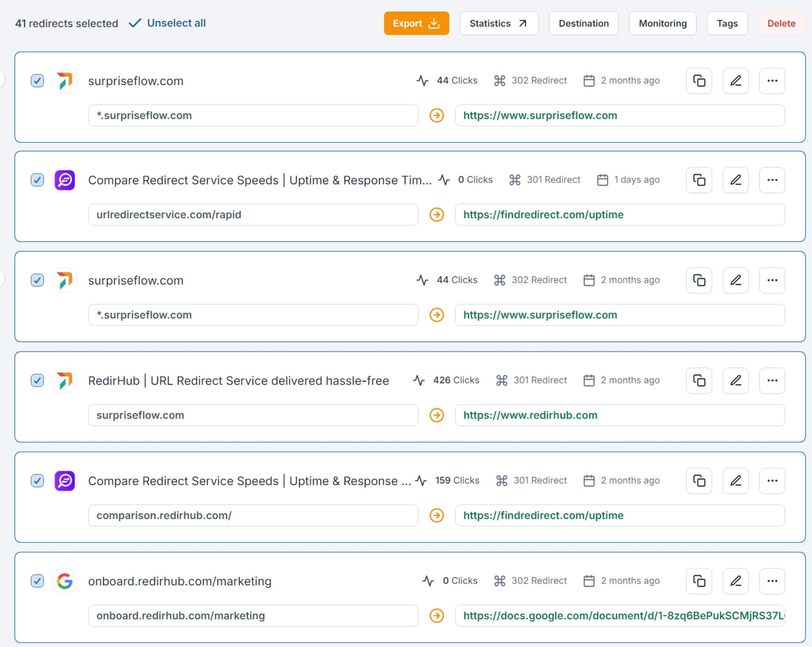Deselect the onboard.redirhub.com/marketing checkbox
The width and height of the screenshot is (812, 647).
[37, 581]
